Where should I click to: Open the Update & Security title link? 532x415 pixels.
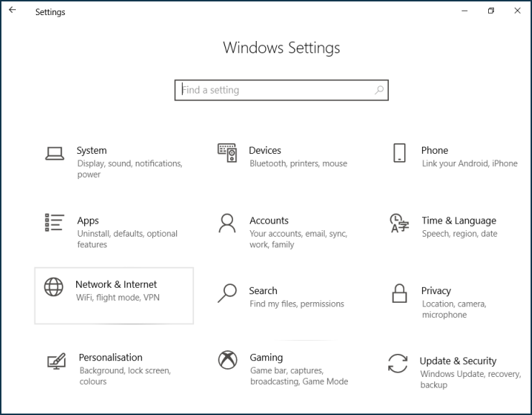click(458, 361)
